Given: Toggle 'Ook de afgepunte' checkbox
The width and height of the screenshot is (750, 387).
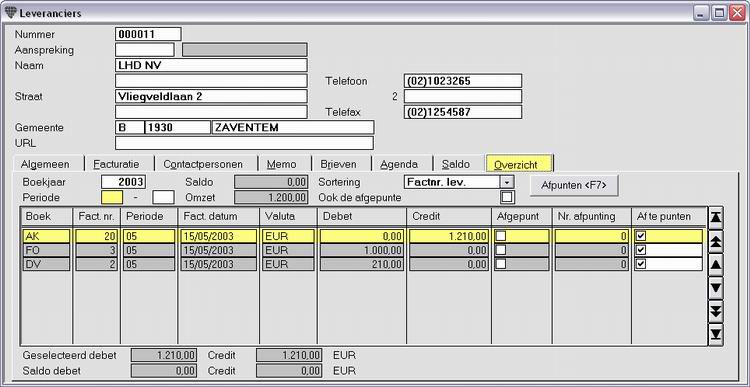Looking at the screenshot, I should [507, 197].
